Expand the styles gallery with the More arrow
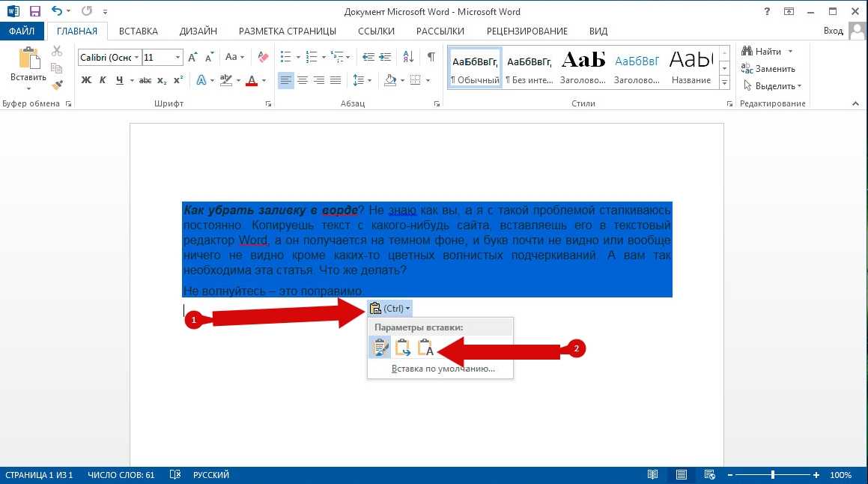868x484 pixels. tap(725, 82)
